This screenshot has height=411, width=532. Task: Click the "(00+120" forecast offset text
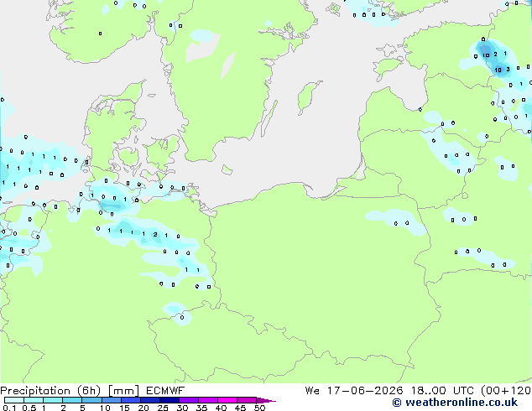tap(506, 391)
